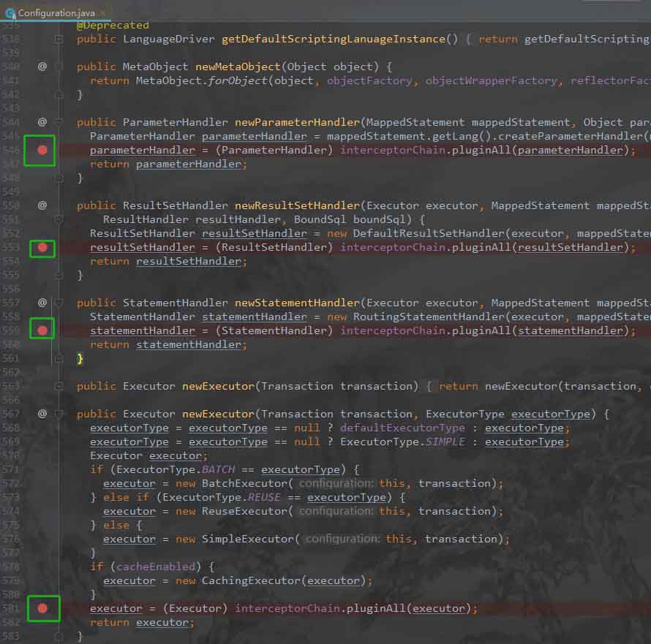Toggle the breakpoint on the statementHandler pluginAll line
The height and width of the screenshot is (644, 651).
pyautogui.click(x=42, y=330)
